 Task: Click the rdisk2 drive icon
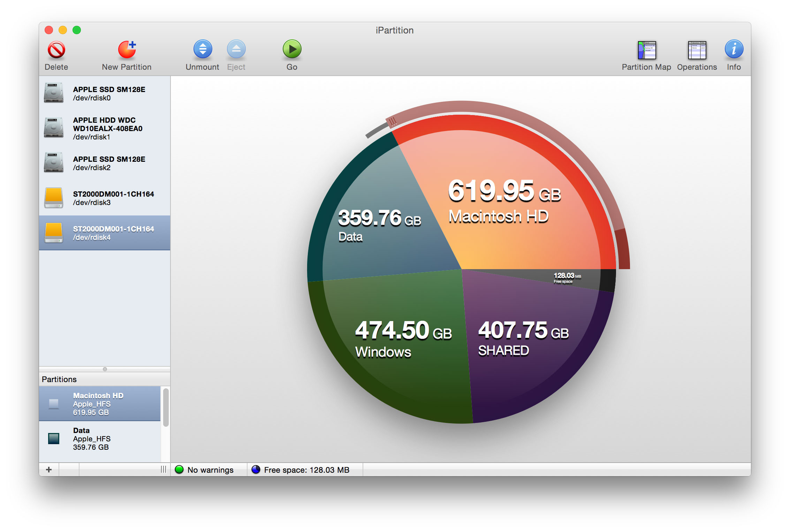tap(54, 162)
